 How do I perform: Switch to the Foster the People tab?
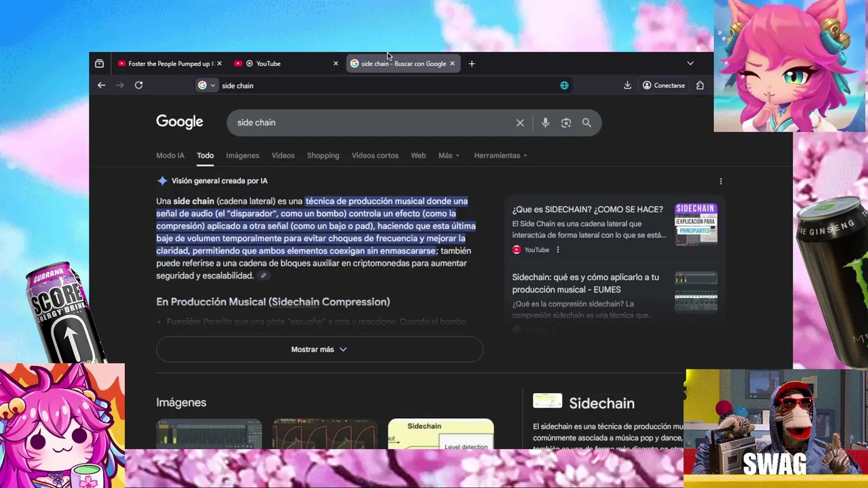(x=170, y=64)
